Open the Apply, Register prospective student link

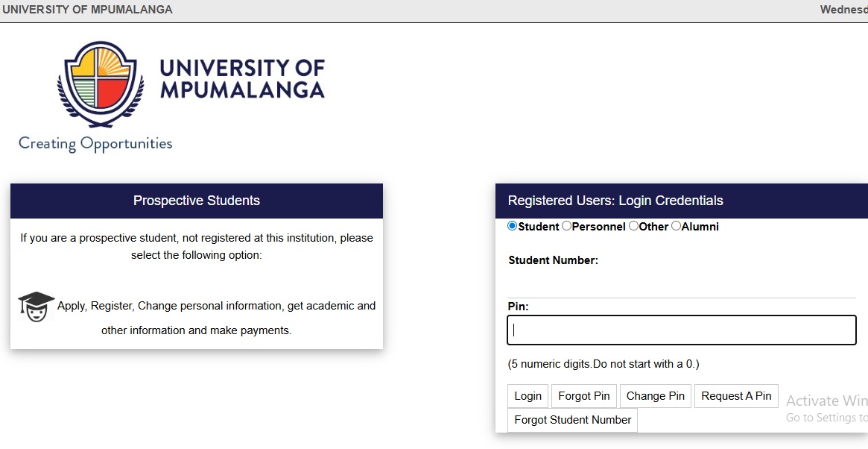[x=216, y=307]
